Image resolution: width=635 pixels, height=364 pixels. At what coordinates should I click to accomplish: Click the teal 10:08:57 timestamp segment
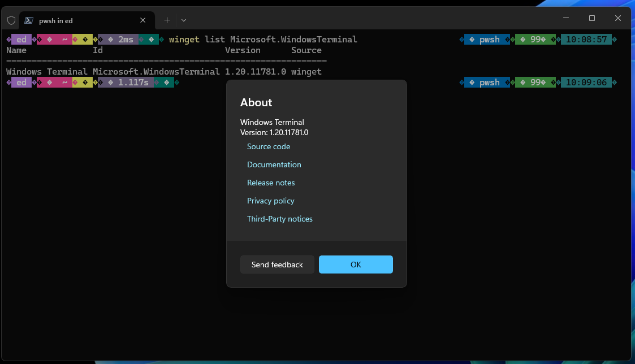587,39
